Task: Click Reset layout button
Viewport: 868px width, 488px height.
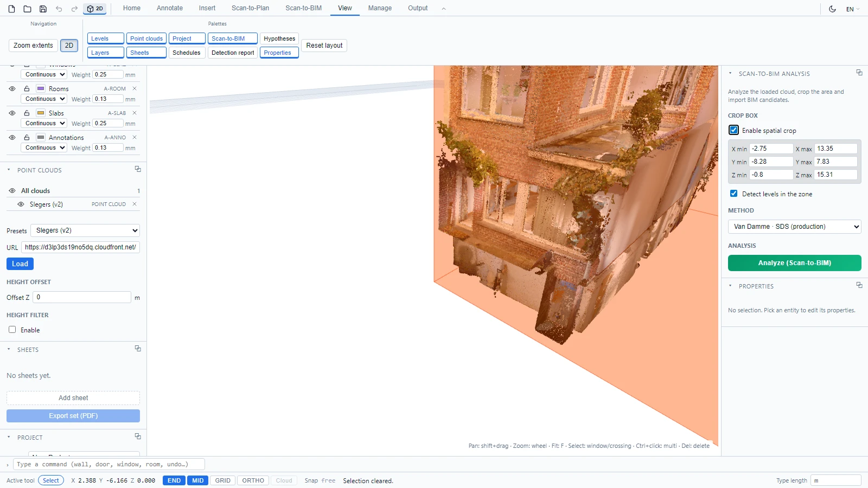Action: (324, 46)
